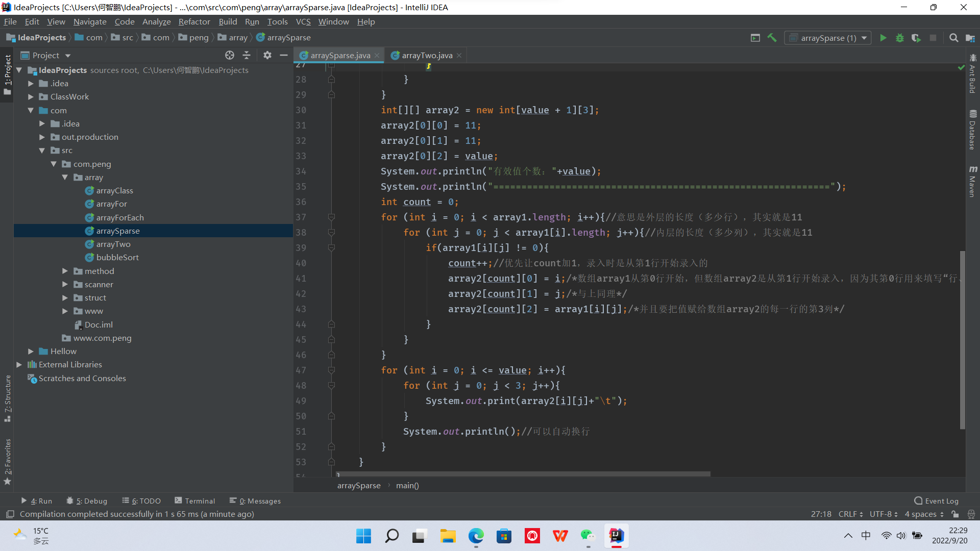Collapse all in Project panel

tap(247, 55)
